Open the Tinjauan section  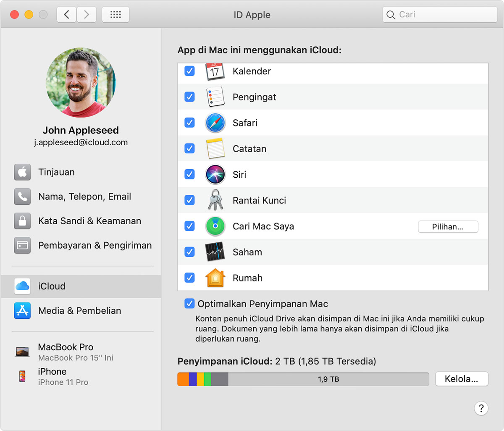81,172
